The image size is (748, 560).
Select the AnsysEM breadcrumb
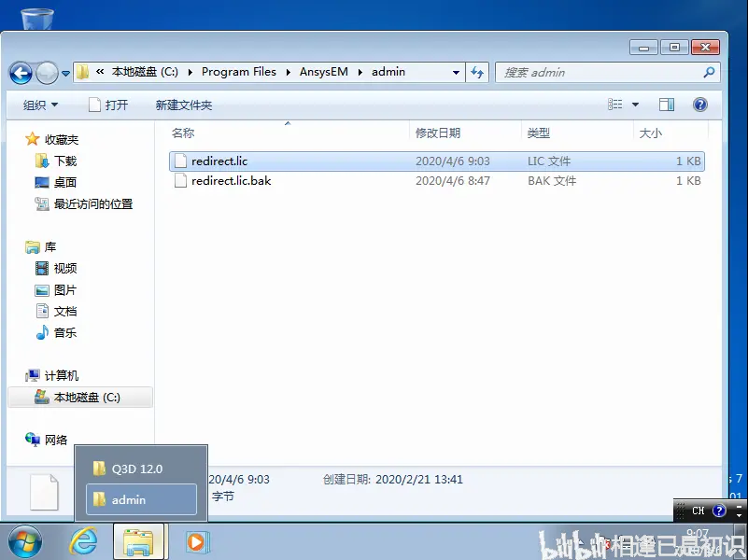tap(324, 72)
